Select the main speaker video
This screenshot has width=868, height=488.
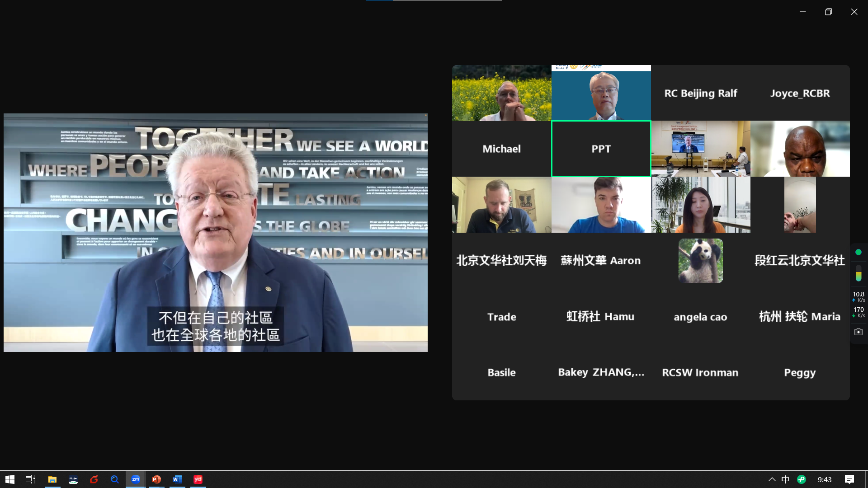(216, 233)
